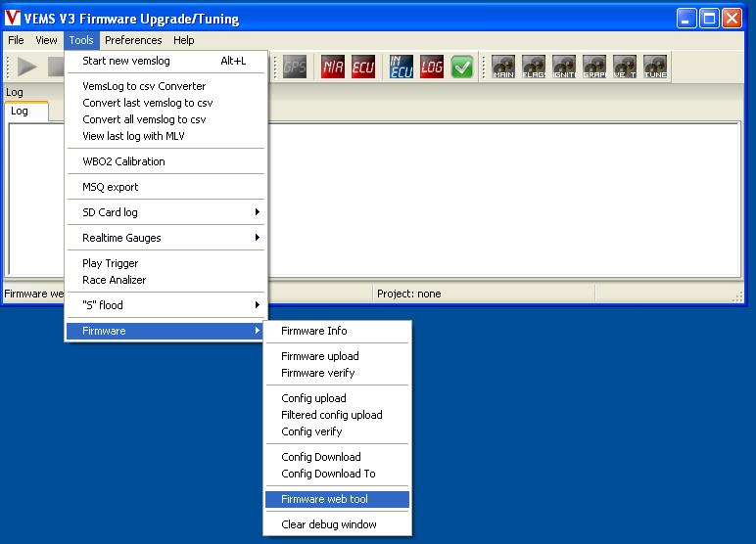756x544 pixels.
Task: Open the VE T gauge group icon
Action: 625,67
